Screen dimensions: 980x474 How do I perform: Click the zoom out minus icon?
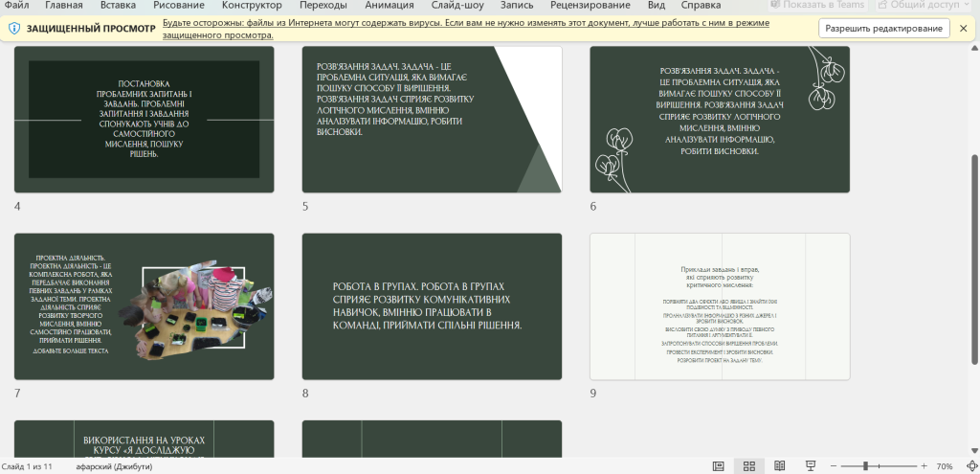pos(834,466)
